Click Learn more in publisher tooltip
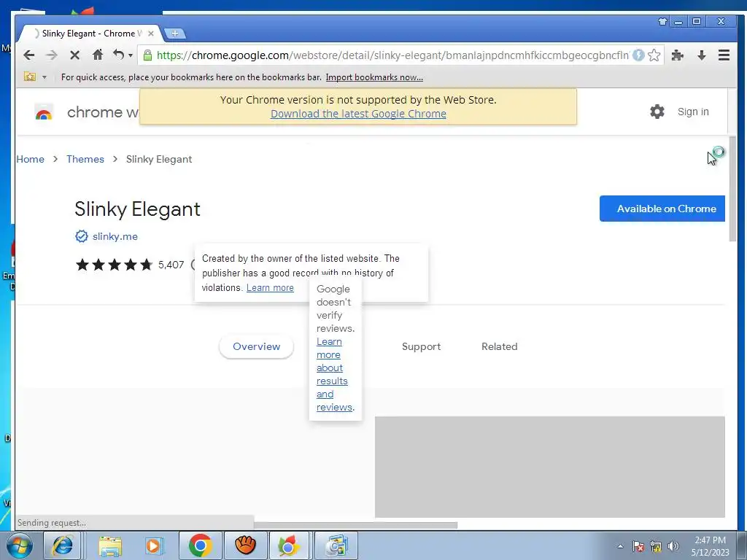The height and width of the screenshot is (560, 747). [x=270, y=287]
